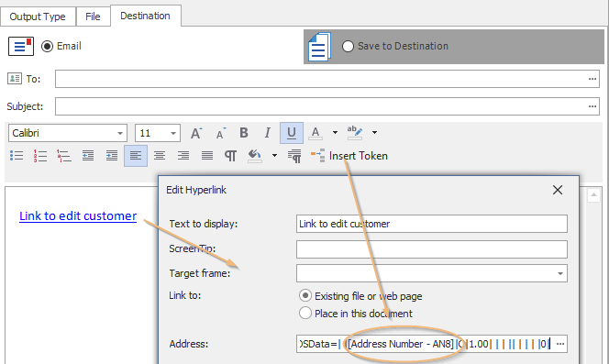
Task: Decrease paragraph indent
Action: (88, 156)
